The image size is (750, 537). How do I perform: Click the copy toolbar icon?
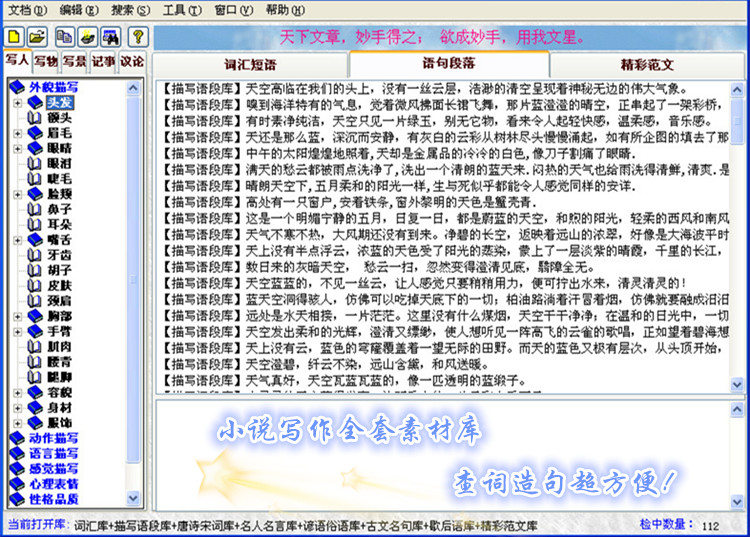[x=65, y=37]
